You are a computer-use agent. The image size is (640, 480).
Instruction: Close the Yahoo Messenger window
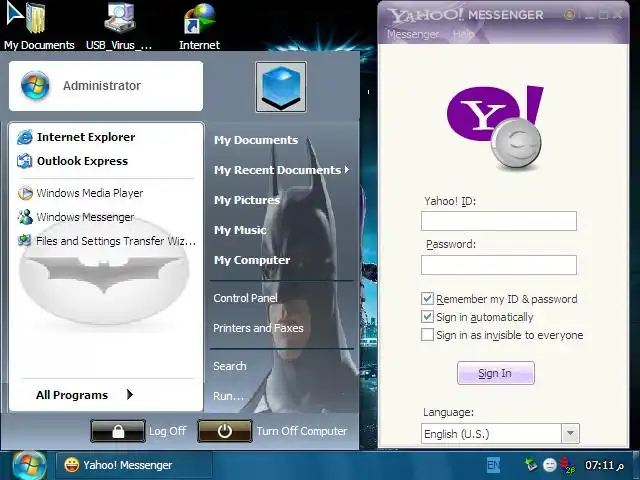pyautogui.click(x=618, y=16)
